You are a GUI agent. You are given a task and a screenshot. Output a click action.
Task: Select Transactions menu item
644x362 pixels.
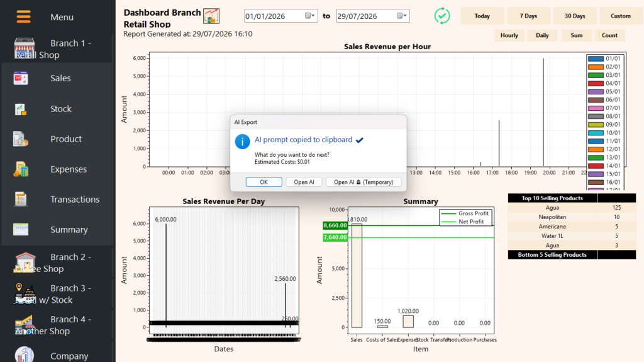(75, 200)
